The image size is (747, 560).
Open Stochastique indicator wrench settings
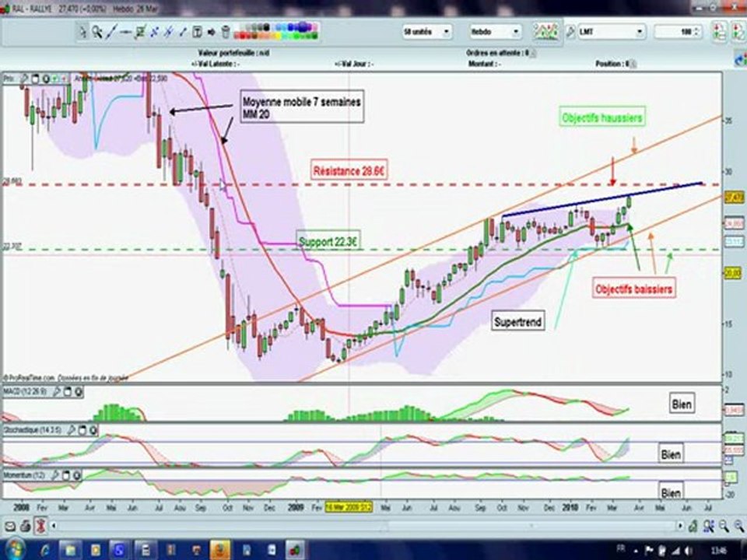[x=72, y=430]
